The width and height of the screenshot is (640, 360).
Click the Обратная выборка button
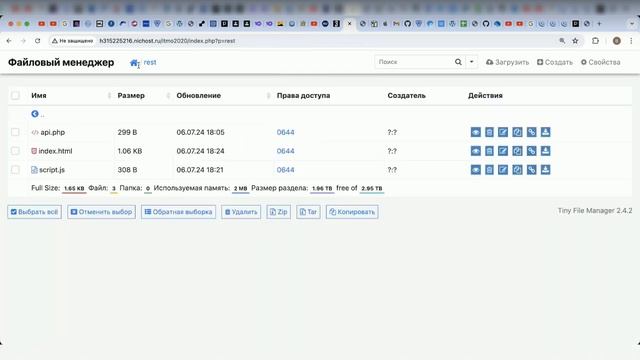(178, 212)
